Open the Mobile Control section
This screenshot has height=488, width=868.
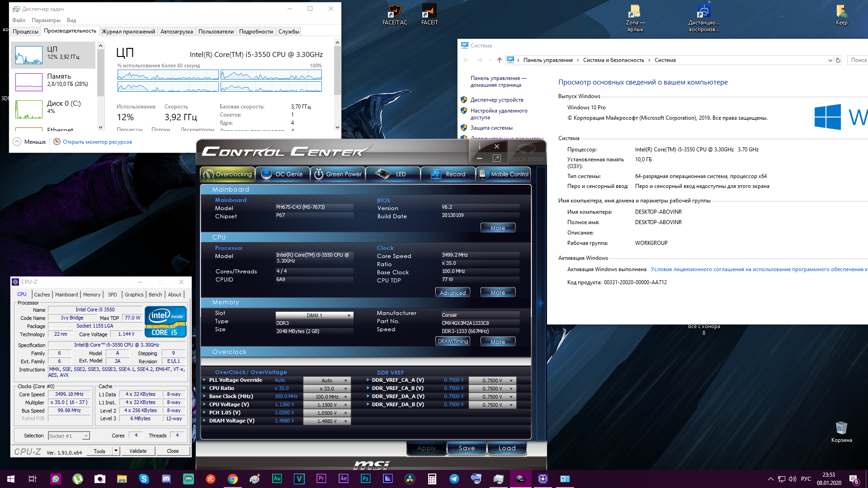click(x=503, y=174)
